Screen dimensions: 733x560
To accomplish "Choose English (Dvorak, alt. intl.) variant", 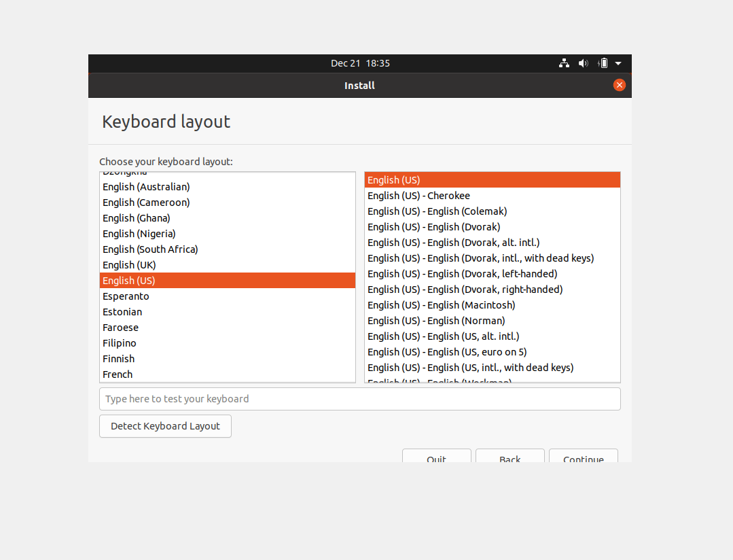I will tap(493, 243).
